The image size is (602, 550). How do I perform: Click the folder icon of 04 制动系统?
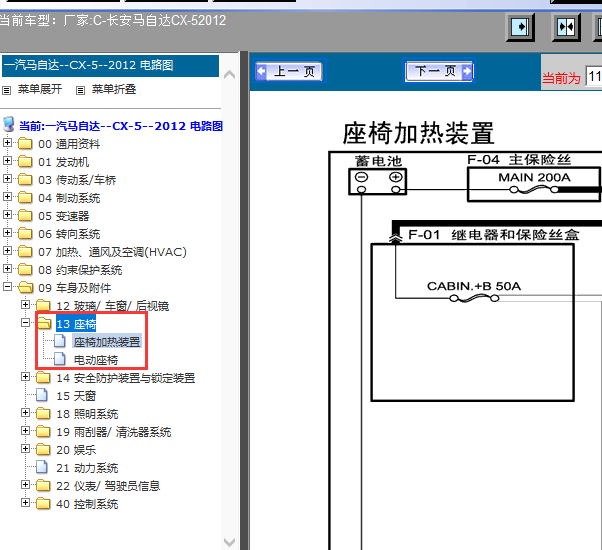tap(25, 198)
